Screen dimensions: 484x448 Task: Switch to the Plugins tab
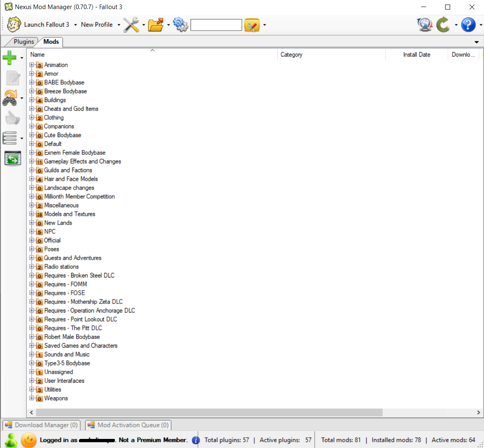coord(24,42)
